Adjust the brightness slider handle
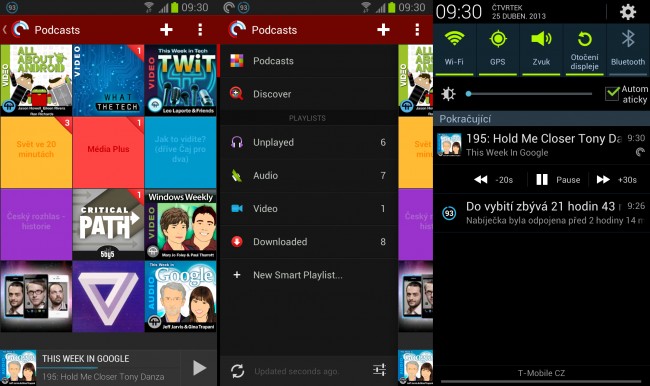 coord(468,94)
